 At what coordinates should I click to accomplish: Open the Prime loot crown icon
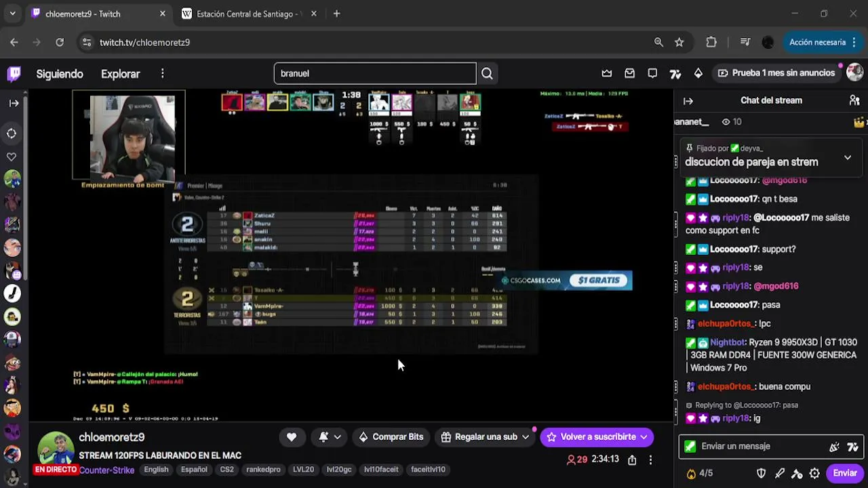pos(607,73)
